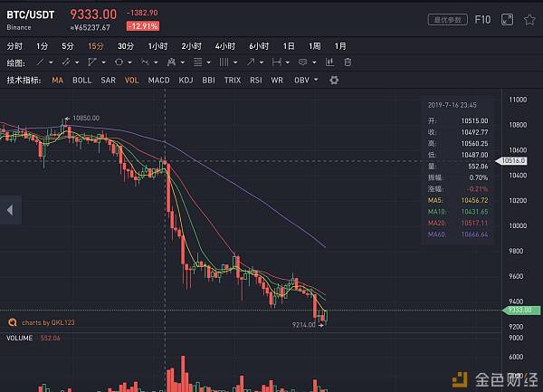Select the line drawing tool
The image size is (543, 392).
[40, 62]
